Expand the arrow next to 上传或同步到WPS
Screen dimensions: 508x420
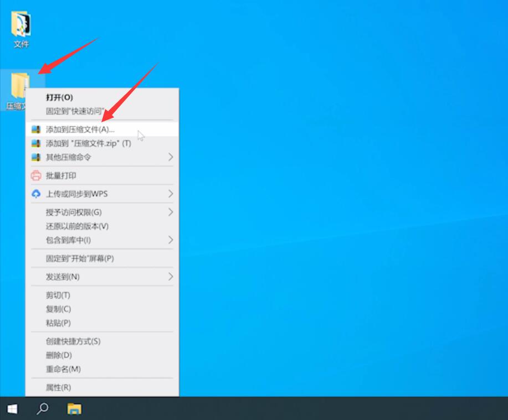tap(171, 194)
